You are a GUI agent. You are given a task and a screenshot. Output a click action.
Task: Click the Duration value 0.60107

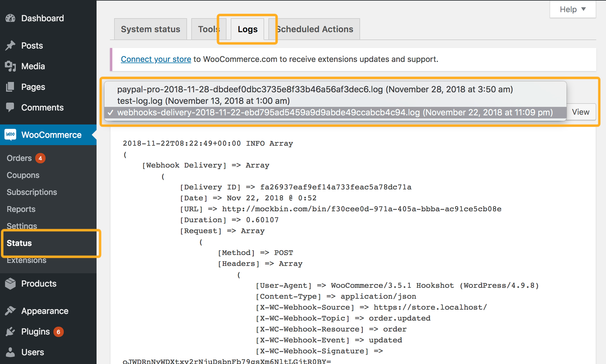point(262,220)
